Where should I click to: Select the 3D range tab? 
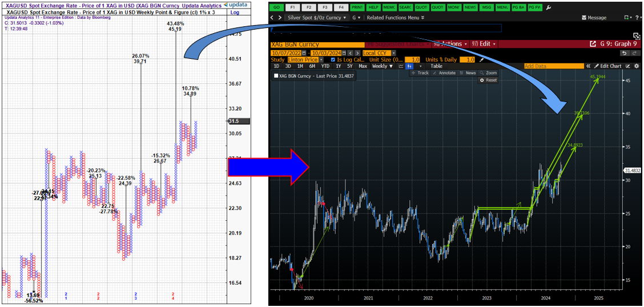288,66
